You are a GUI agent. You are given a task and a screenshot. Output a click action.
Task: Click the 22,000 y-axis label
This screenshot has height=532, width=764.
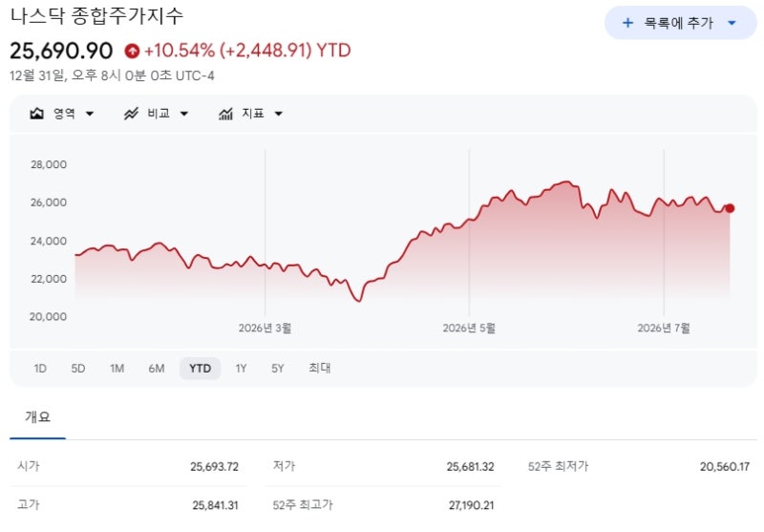[x=49, y=279]
